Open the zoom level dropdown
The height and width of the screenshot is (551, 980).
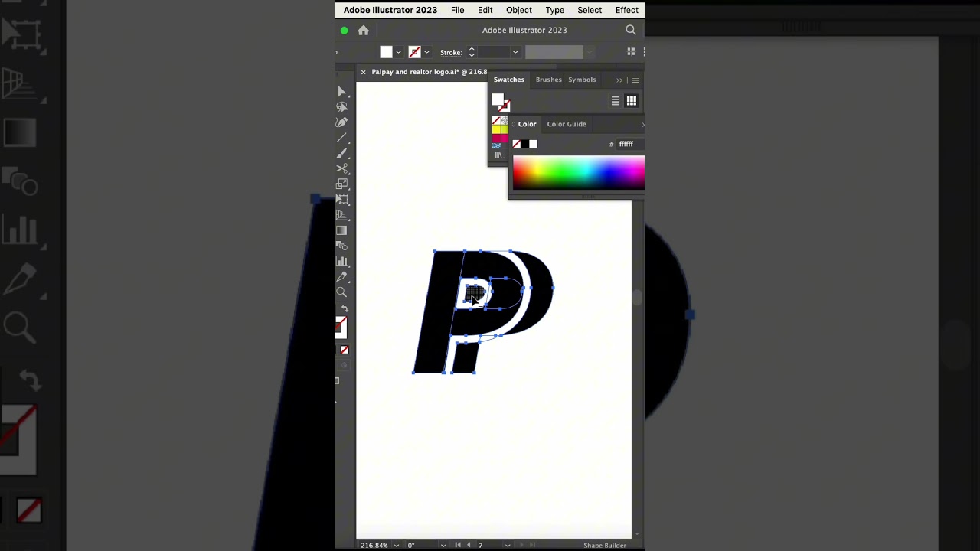[x=396, y=545]
